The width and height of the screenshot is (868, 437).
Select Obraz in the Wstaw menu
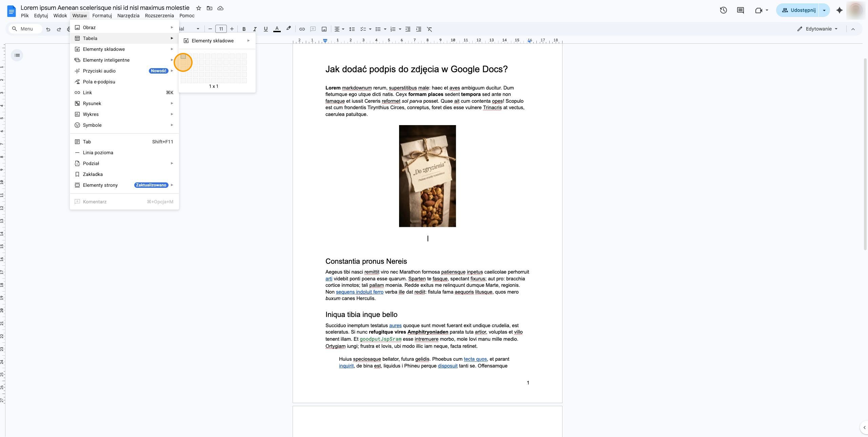(x=124, y=27)
